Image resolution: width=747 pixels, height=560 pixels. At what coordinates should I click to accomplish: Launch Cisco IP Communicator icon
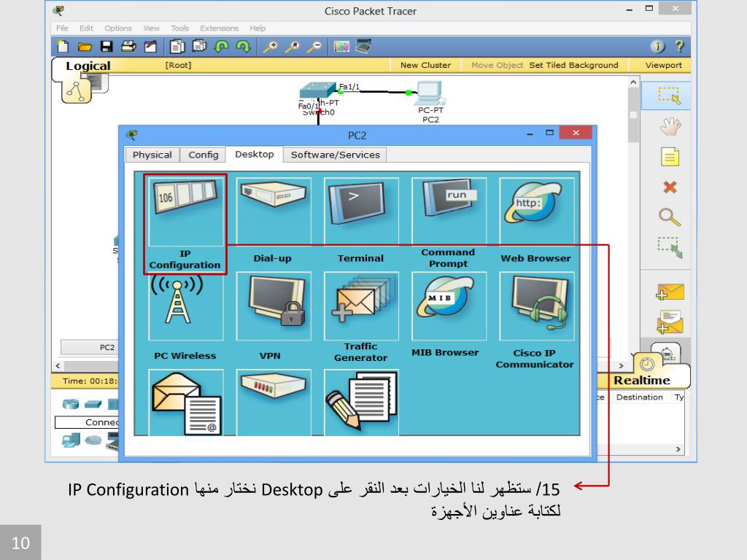pyautogui.click(x=536, y=306)
